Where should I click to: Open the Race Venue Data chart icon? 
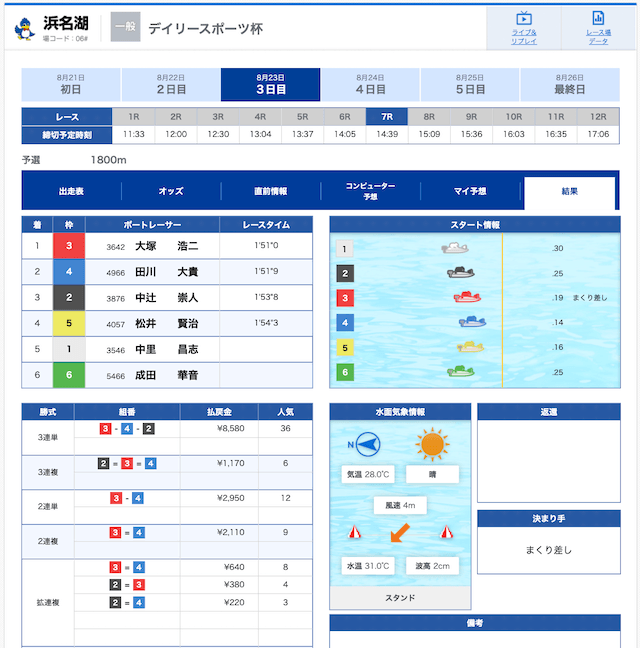pyautogui.click(x=598, y=18)
